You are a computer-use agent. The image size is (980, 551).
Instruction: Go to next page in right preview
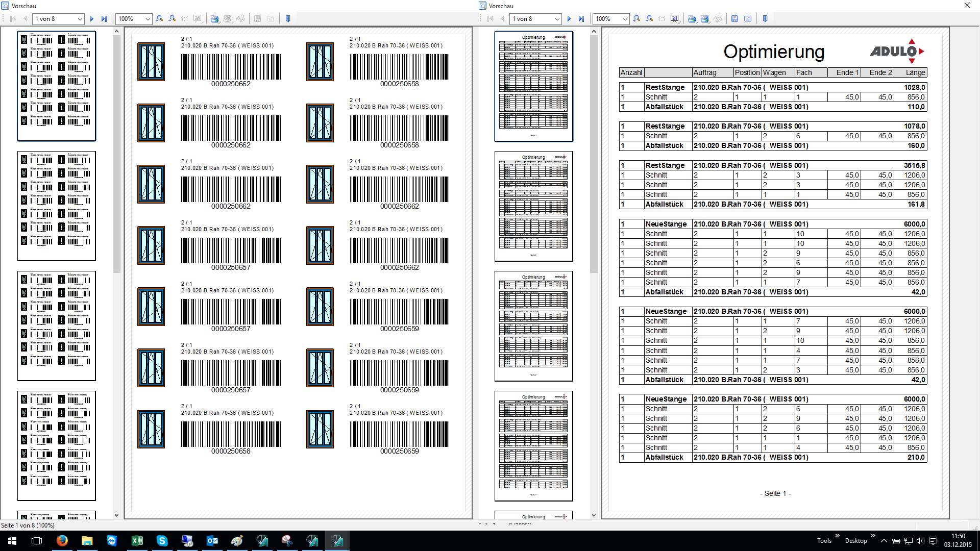click(x=569, y=19)
